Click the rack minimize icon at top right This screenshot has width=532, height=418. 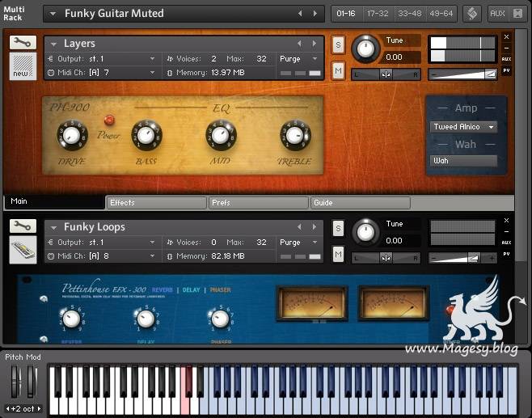tap(517, 14)
